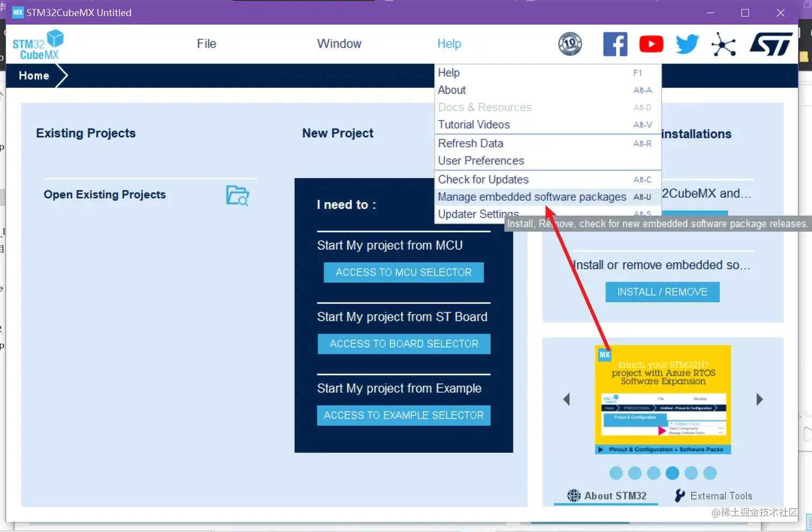
Task: Open the Twitter bird icon link
Action: click(x=687, y=44)
